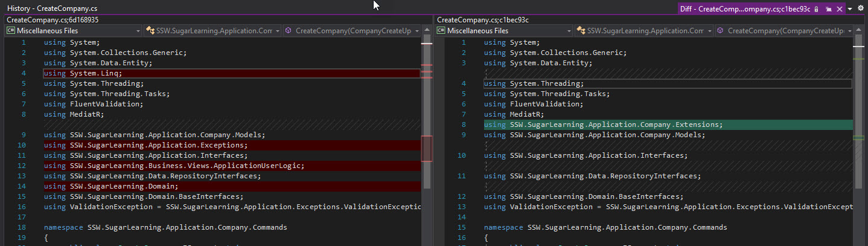The height and width of the screenshot is (246, 868).
Task: Open the tab list dropdown arrow
Action: pos(850,9)
